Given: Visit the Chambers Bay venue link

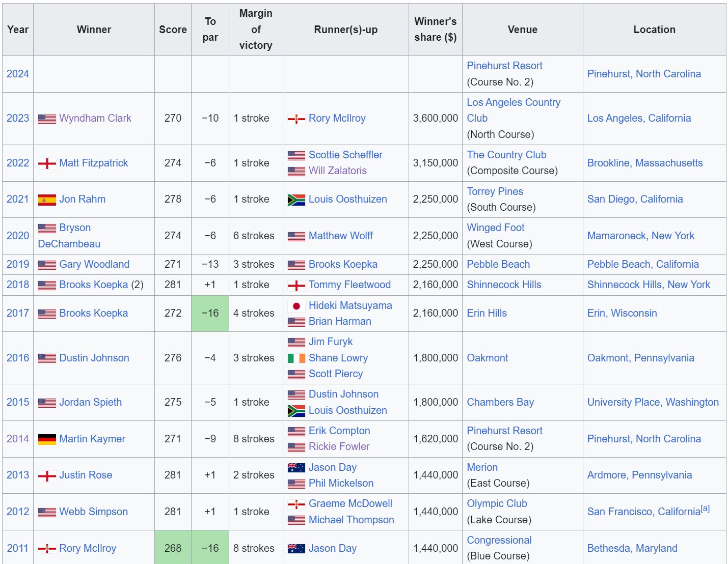Looking at the screenshot, I should (500, 402).
